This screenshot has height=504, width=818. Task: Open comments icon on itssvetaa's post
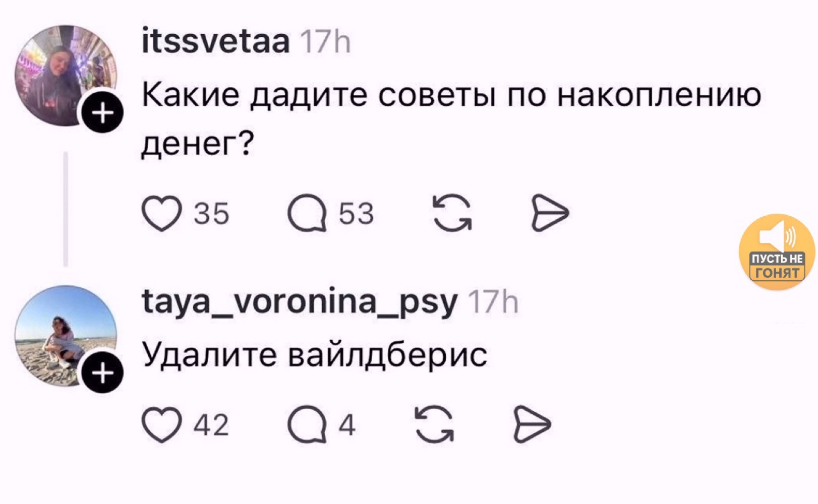(307, 213)
